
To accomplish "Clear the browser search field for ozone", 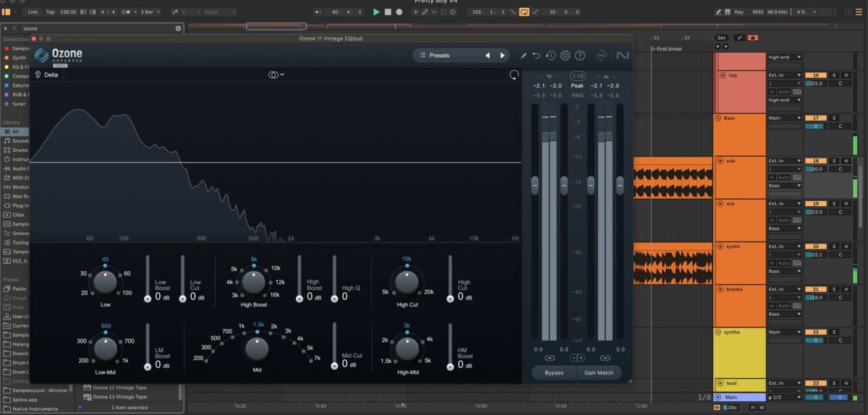I will point(179,28).
